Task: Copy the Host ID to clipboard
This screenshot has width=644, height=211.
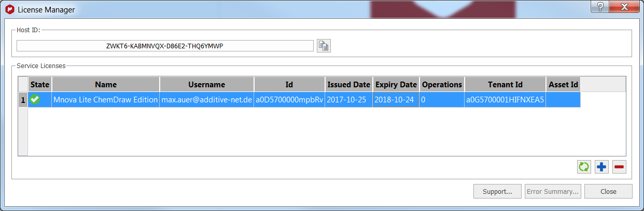Action: tap(324, 46)
